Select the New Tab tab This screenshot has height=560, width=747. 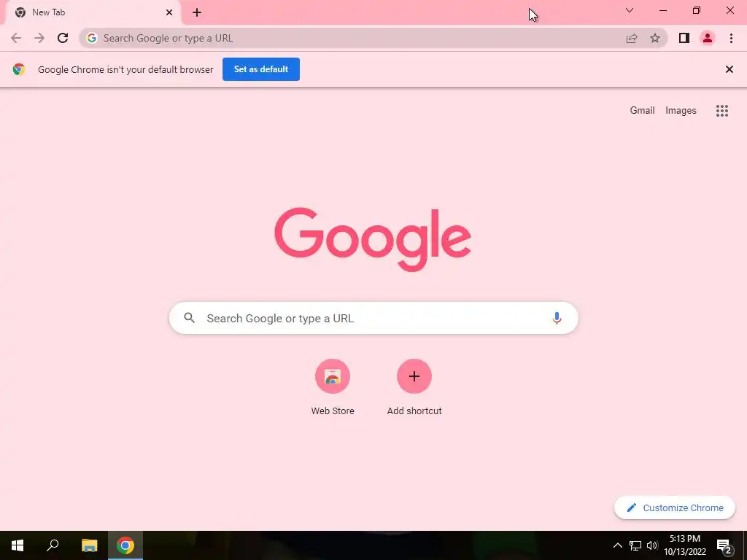[x=93, y=12]
